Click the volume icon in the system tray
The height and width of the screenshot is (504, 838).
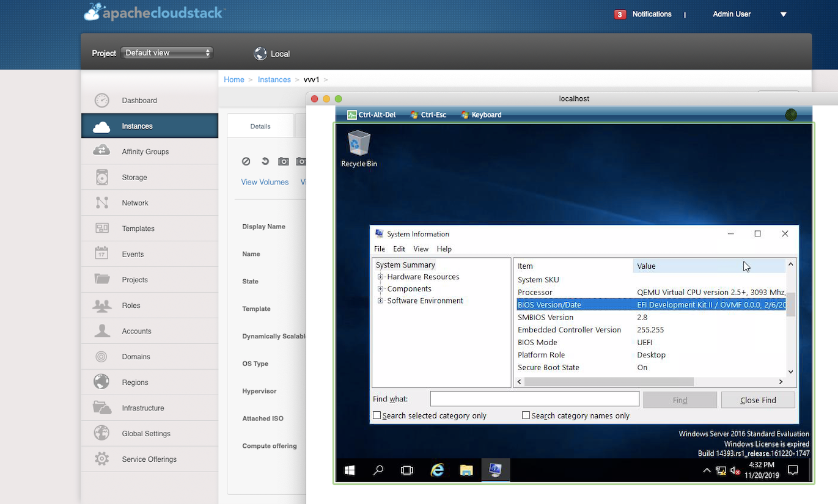[736, 470]
